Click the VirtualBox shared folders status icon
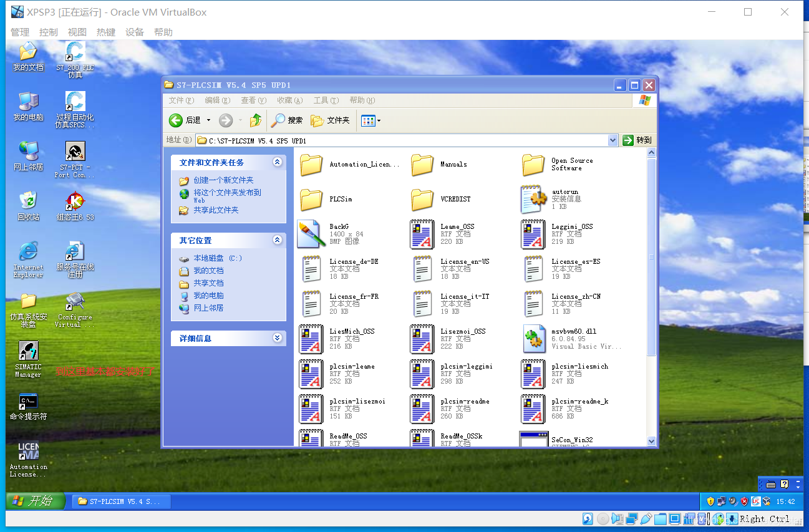This screenshot has height=532, width=809. coord(661,518)
